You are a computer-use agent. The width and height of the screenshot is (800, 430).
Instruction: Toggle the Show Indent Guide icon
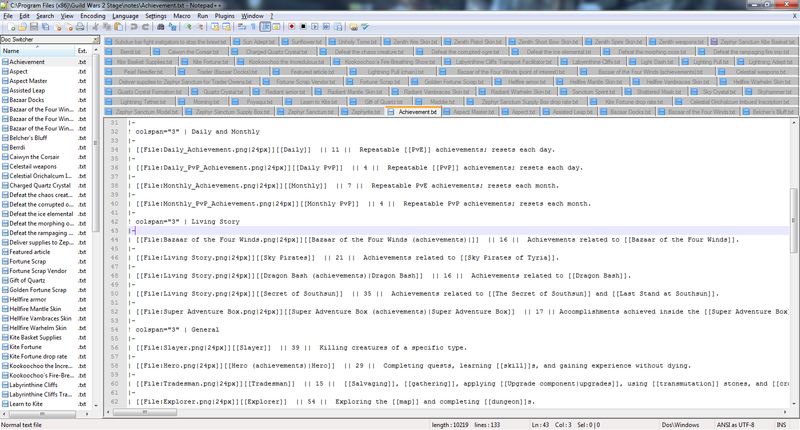point(265,27)
